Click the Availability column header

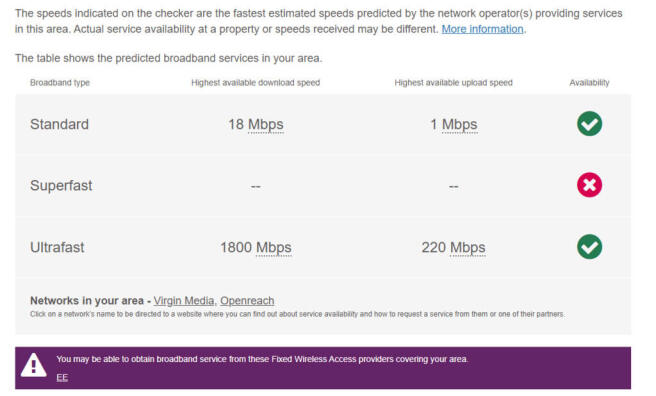(589, 83)
